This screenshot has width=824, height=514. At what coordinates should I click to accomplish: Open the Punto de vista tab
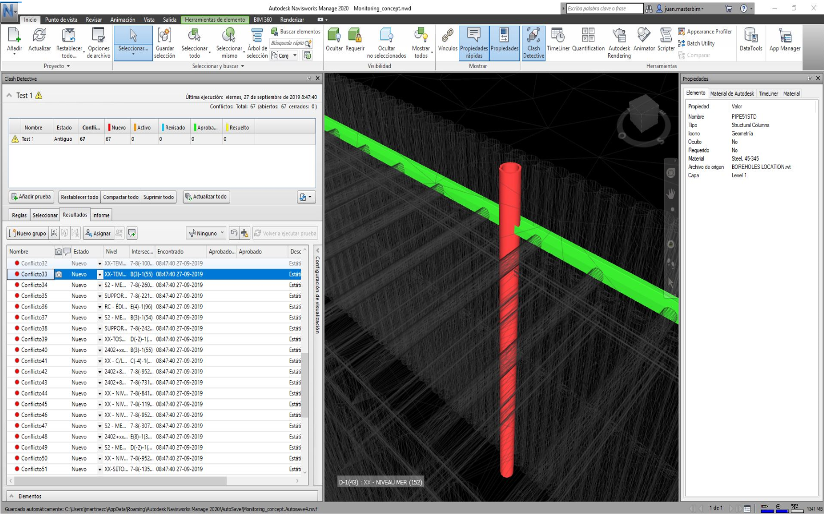(61, 19)
